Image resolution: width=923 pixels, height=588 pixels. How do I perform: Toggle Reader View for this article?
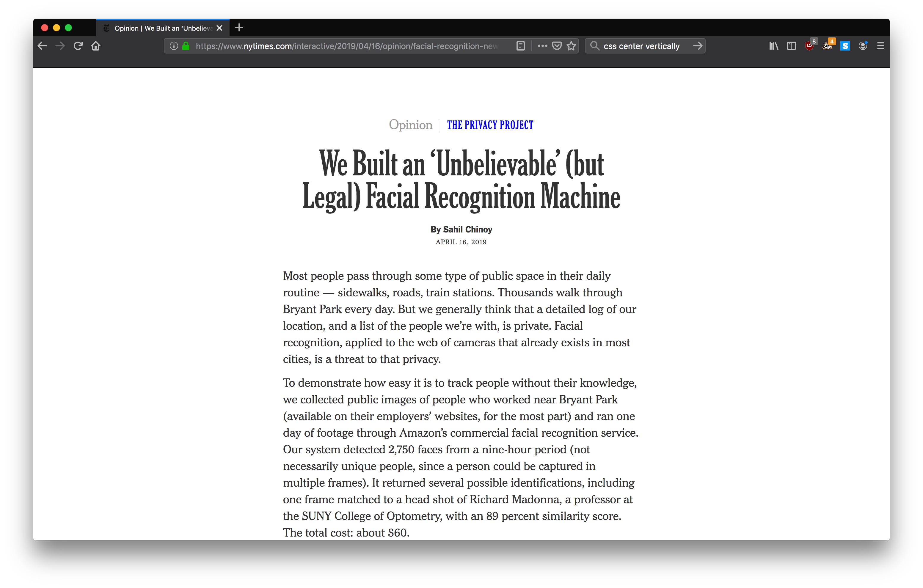(x=520, y=46)
